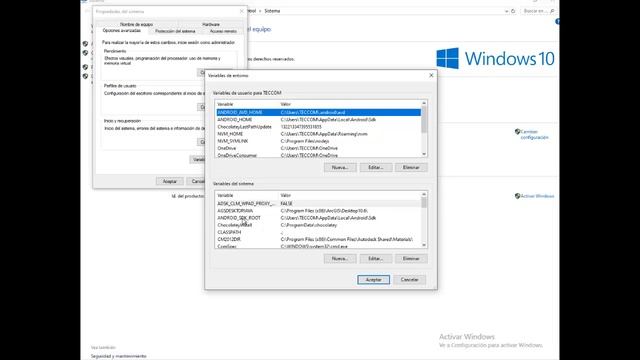Open the Seguridad y mantenimiento link
This screenshot has width=640, height=360.
(x=118, y=356)
